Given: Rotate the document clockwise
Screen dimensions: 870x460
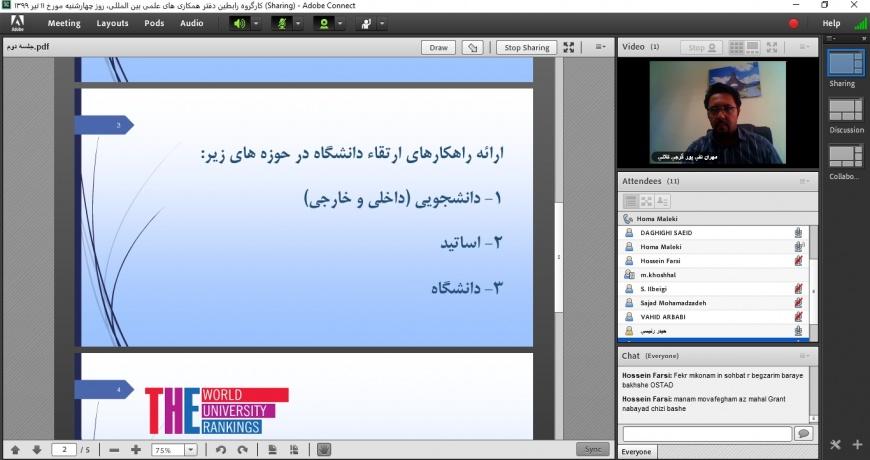Looking at the screenshot, I should 242,450.
